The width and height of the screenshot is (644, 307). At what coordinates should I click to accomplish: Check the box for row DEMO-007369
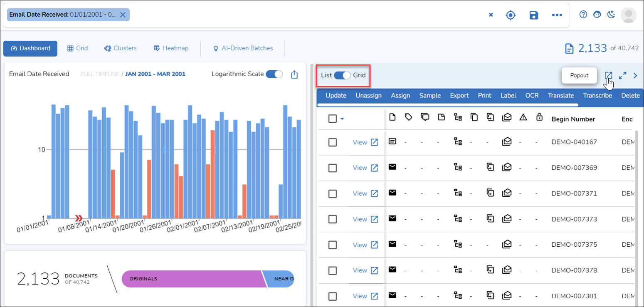333,168
